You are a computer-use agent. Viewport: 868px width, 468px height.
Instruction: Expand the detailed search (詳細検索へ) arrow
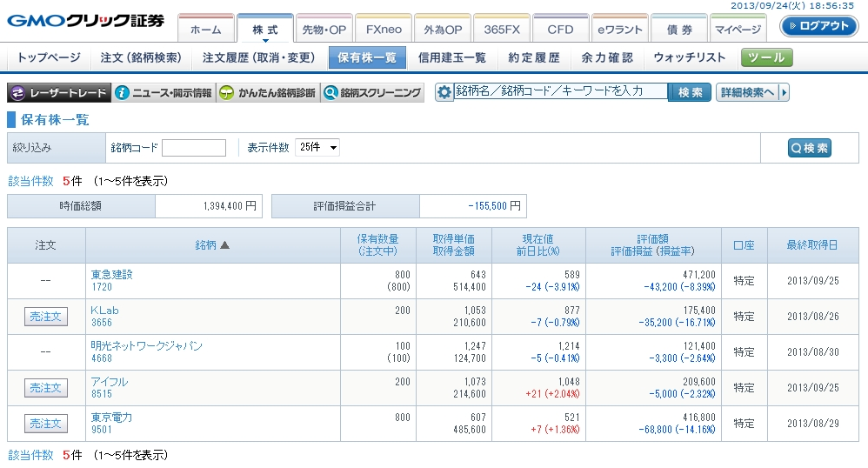[784, 92]
